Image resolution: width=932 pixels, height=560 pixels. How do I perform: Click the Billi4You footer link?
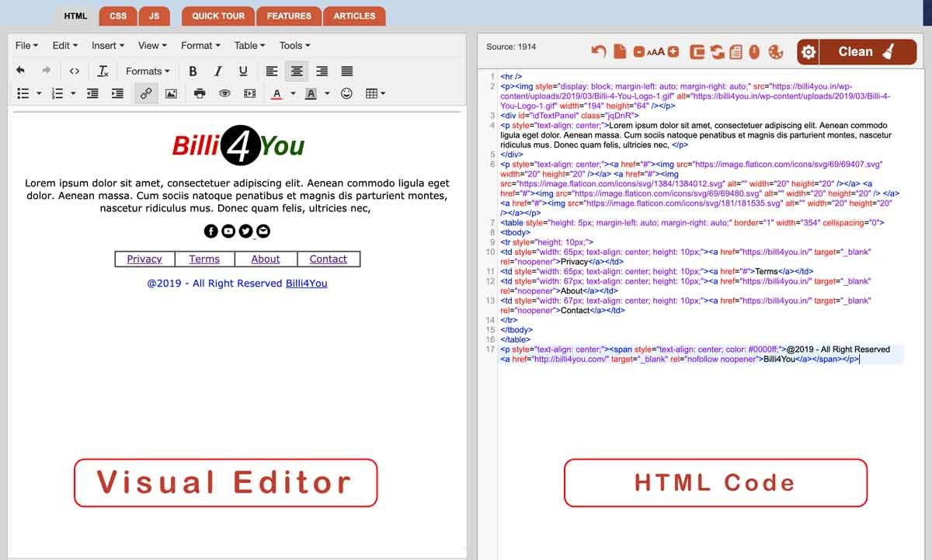click(x=307, y=283)
